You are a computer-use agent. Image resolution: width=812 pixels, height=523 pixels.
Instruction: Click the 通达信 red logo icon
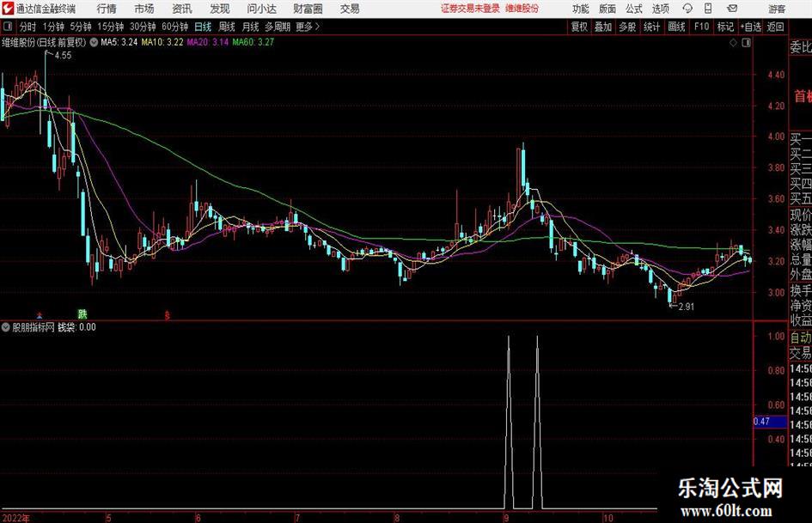tap(8, 9)
